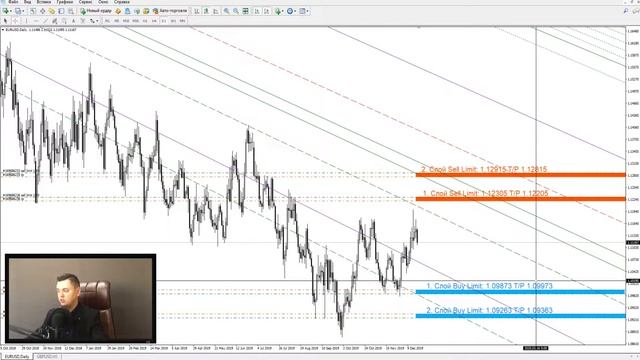Expand the periods dropdown arrow

(295, 11)
